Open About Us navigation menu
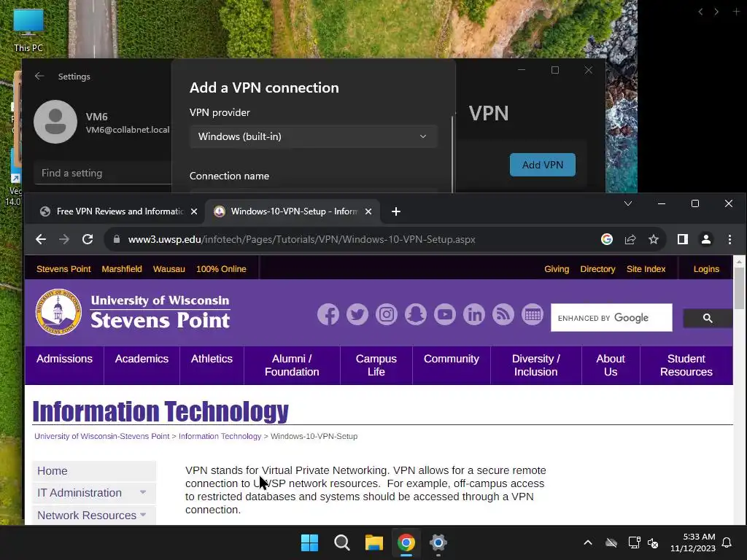 pos(611,365)
